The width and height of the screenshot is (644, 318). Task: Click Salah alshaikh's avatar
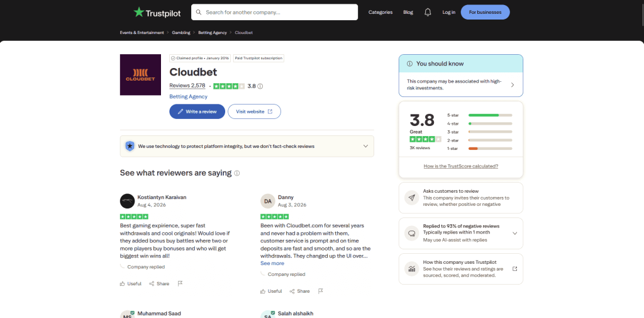coord(267,315)
